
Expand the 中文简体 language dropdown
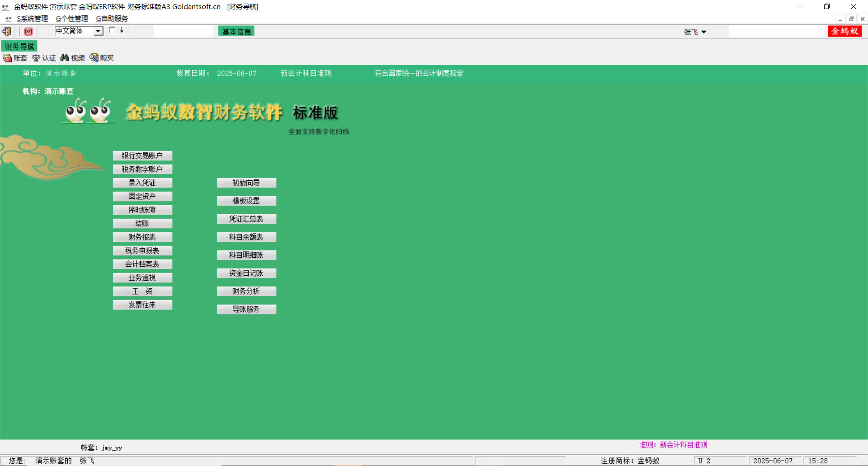click(x=98, y=31)
